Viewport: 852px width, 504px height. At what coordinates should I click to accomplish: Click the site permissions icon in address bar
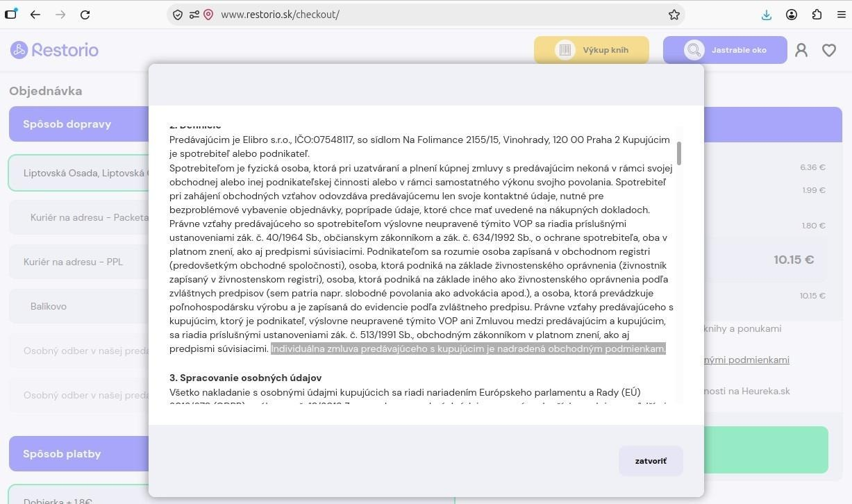pyautogui.click(x=194, y=15)
